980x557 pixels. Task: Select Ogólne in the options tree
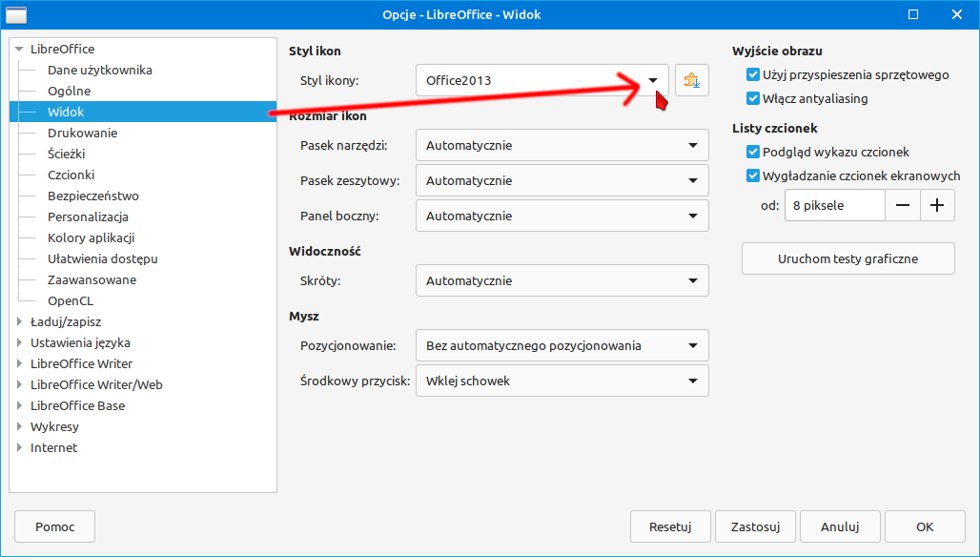pyautogui.click(x=70, y=91)
